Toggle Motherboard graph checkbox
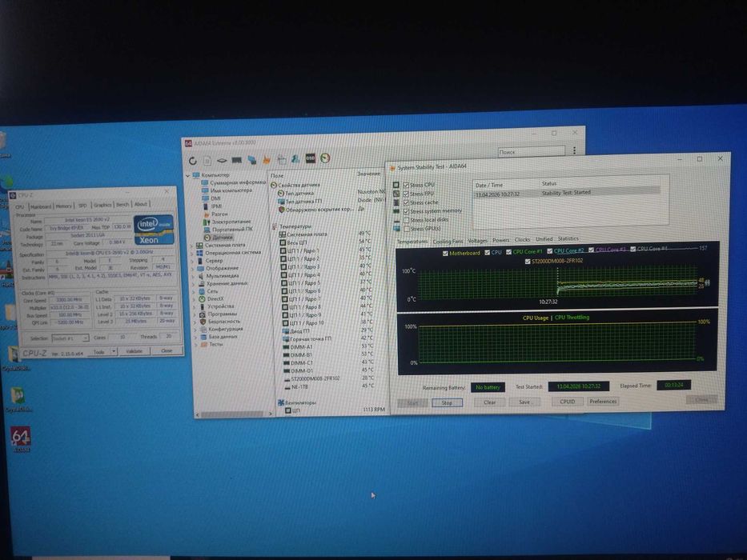747x560 pixels. [445, 254]
